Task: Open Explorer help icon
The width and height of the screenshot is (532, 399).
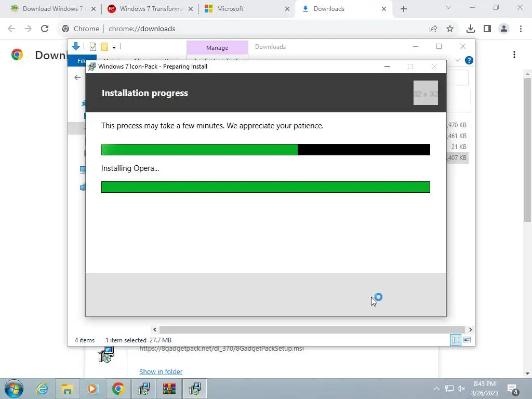Action: pyautogui.click(x=469, y=60)
